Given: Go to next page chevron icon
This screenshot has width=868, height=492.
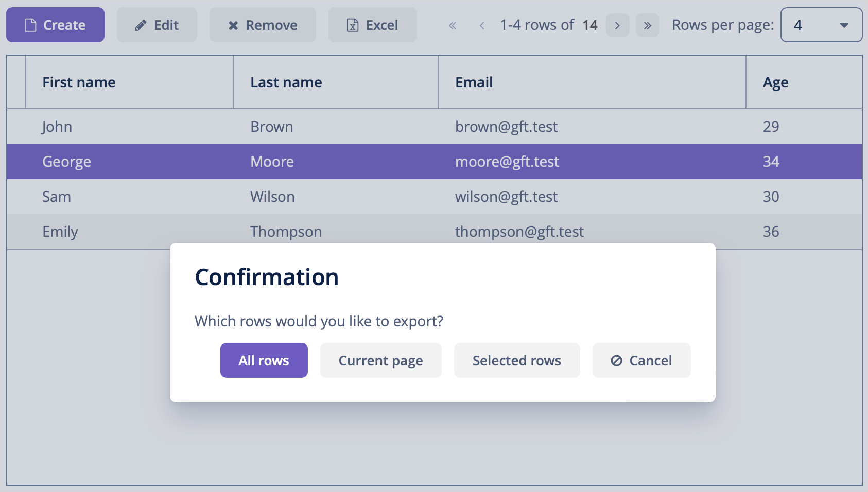Looking at the screenshot, I should click(x=617, y=25).
